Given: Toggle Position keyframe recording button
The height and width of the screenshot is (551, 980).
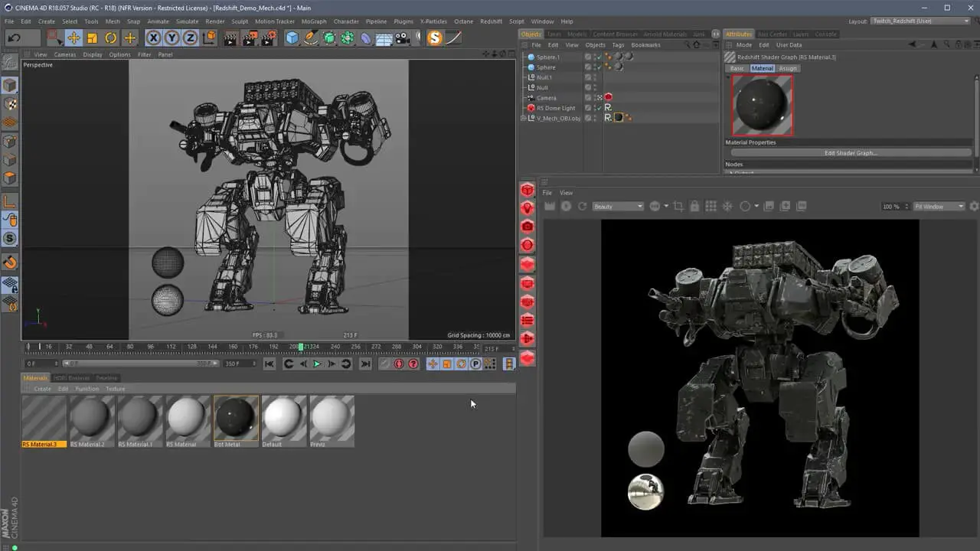Looking at the screenshot, I should tap(433, 364).
